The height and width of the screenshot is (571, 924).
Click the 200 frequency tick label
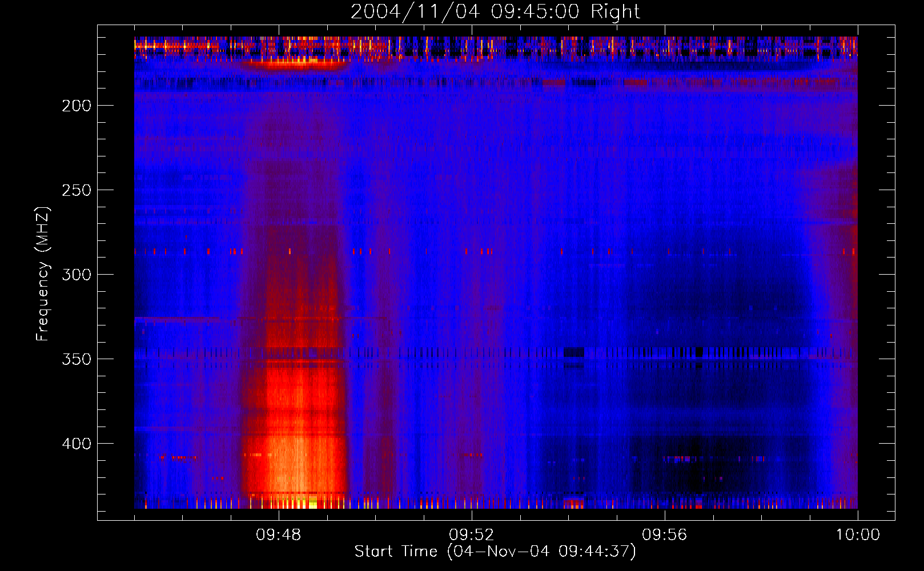pos(77,106)
